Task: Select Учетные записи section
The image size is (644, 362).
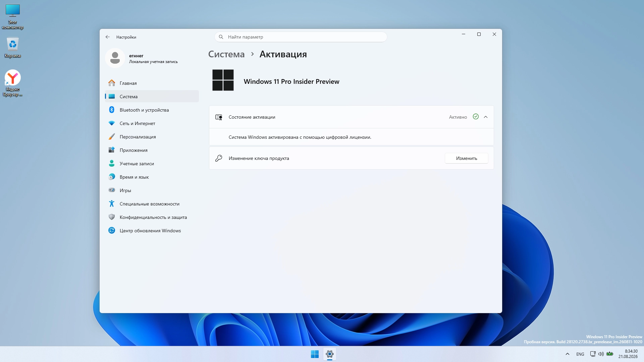Action: [152, 164]
